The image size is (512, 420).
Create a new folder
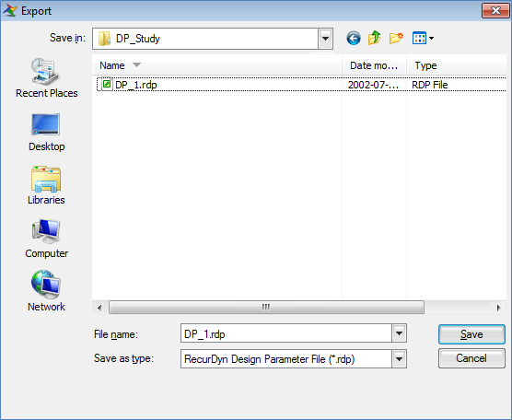coord(396,38)
